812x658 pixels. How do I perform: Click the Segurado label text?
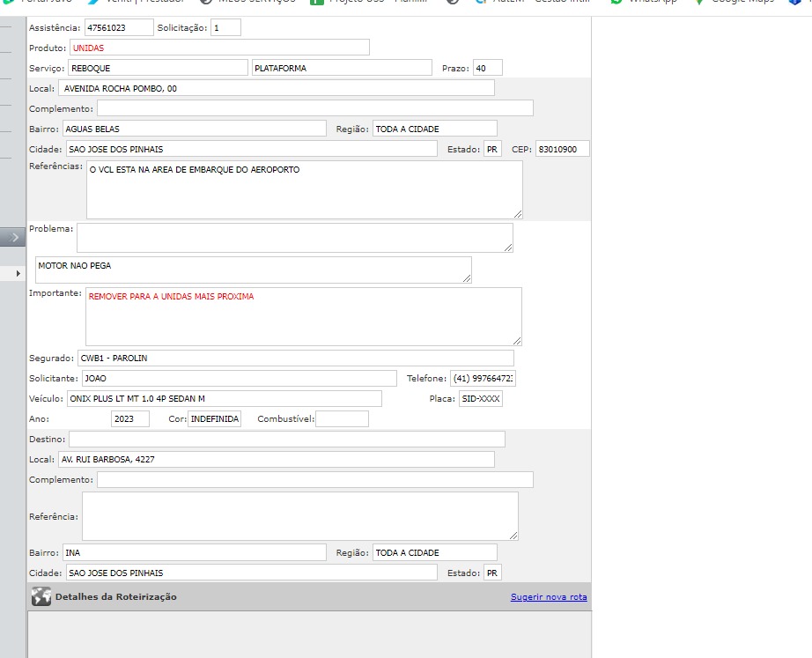(51, 358)
